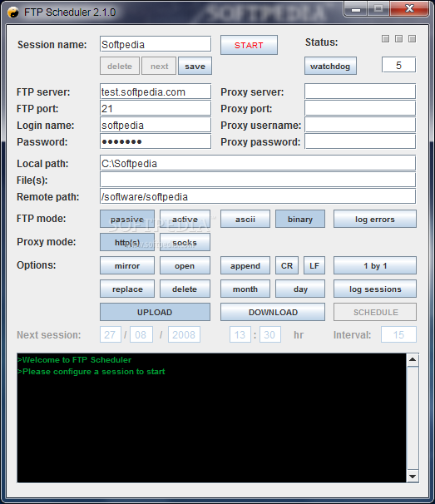
Task: Click the first status indicator square
Action: pos(385,39)
